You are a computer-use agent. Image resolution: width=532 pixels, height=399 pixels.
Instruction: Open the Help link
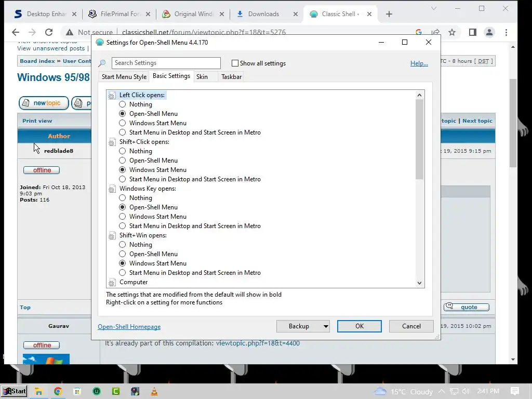[419, 63]
